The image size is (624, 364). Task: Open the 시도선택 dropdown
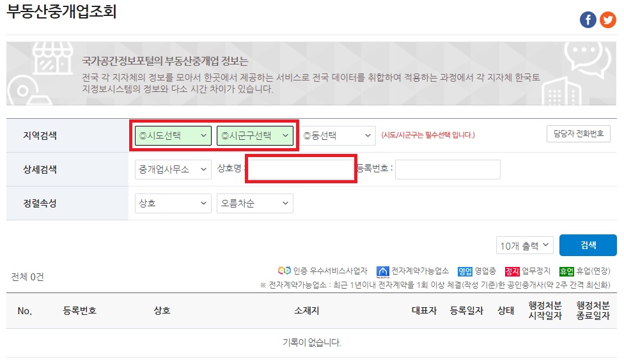173,135
